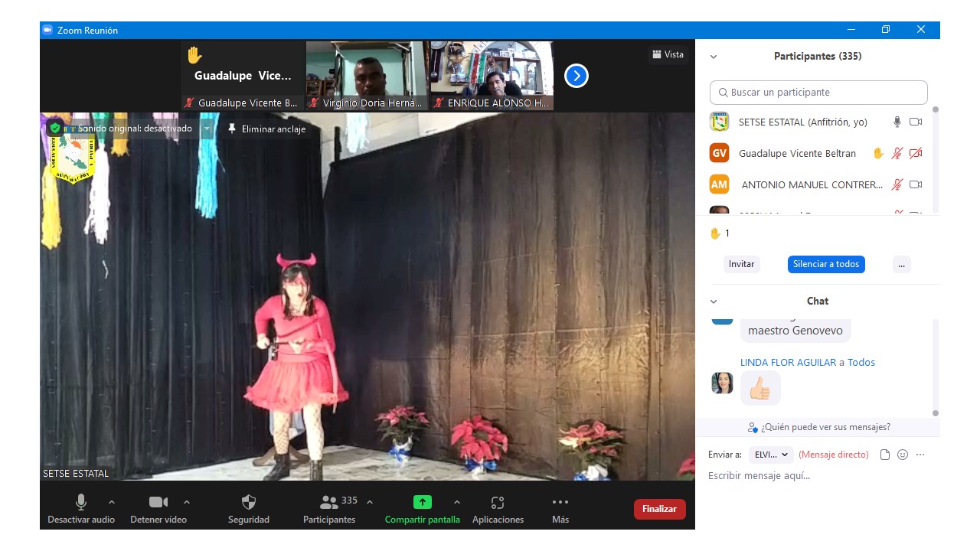This screenshot has height=551, width=980.
Task: Click the AM avatar in participants list
Action: pos(719,184)
